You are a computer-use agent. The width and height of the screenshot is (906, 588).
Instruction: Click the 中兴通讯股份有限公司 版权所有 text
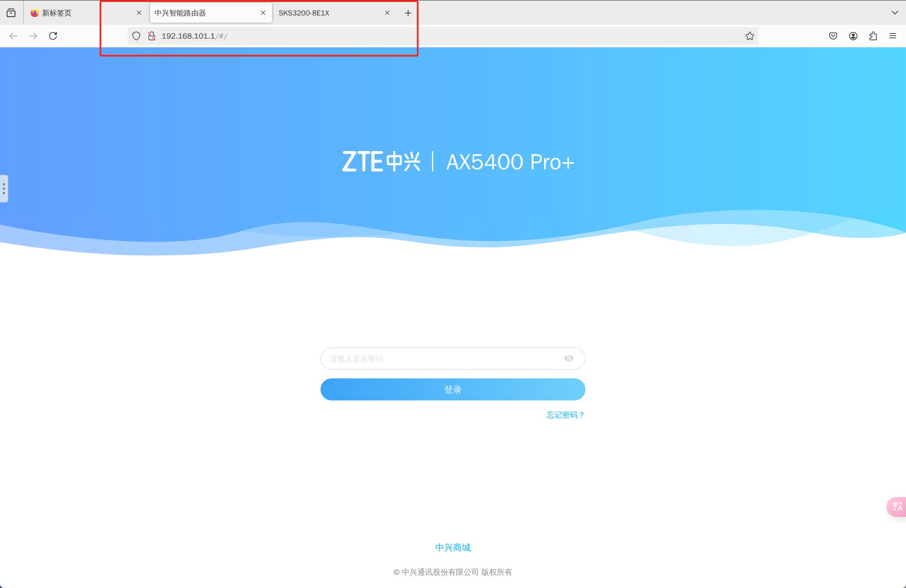(452, 572)
